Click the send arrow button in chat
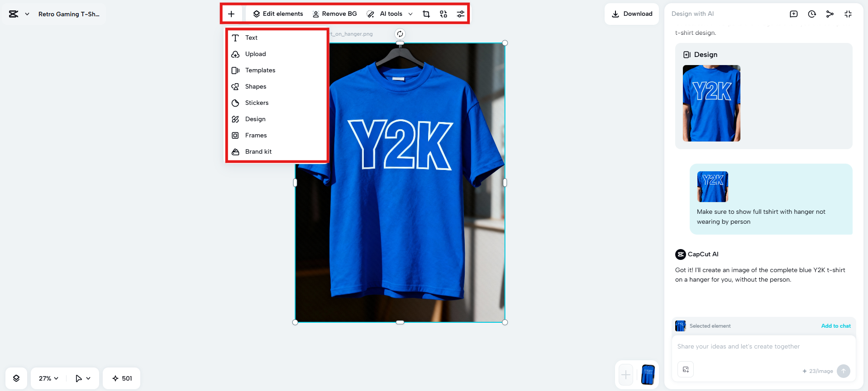Image resolution: width=868 pixels, height=391 pixels. coord(844,371)
